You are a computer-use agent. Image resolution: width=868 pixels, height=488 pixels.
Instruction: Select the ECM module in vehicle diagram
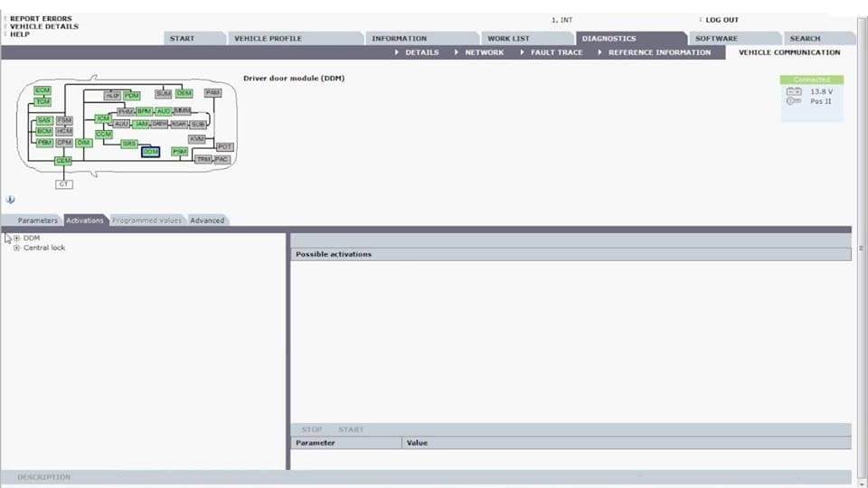click(42, 90)
